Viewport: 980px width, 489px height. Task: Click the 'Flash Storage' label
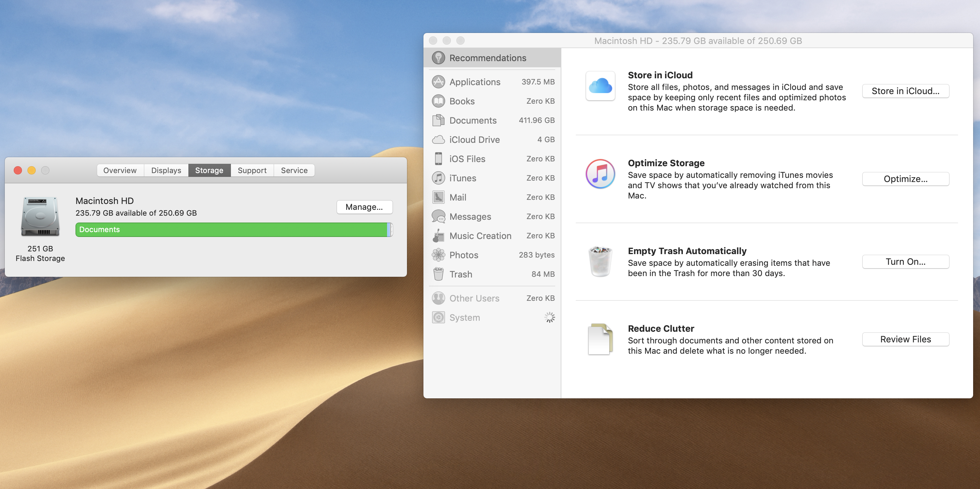(x=40, y=259)
